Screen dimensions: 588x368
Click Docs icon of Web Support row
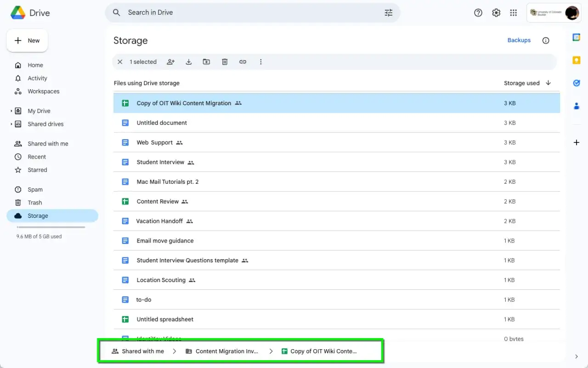125,142
